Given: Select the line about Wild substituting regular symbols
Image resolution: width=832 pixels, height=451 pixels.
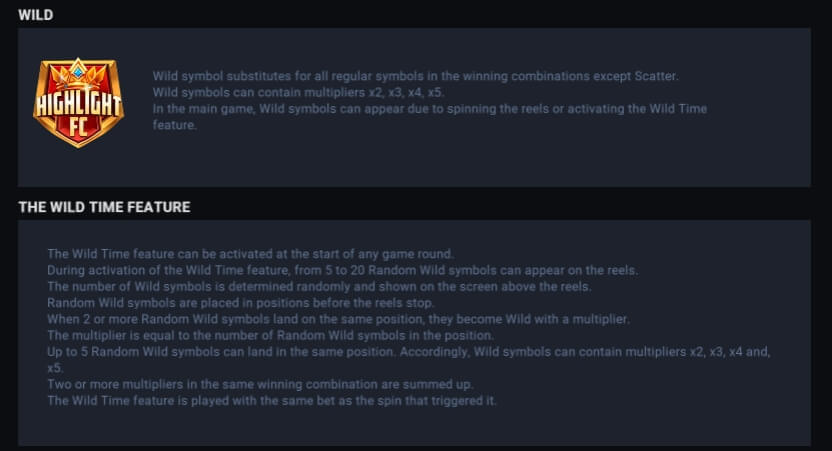Looking at the screenshot, I should [x=415, y=76].
